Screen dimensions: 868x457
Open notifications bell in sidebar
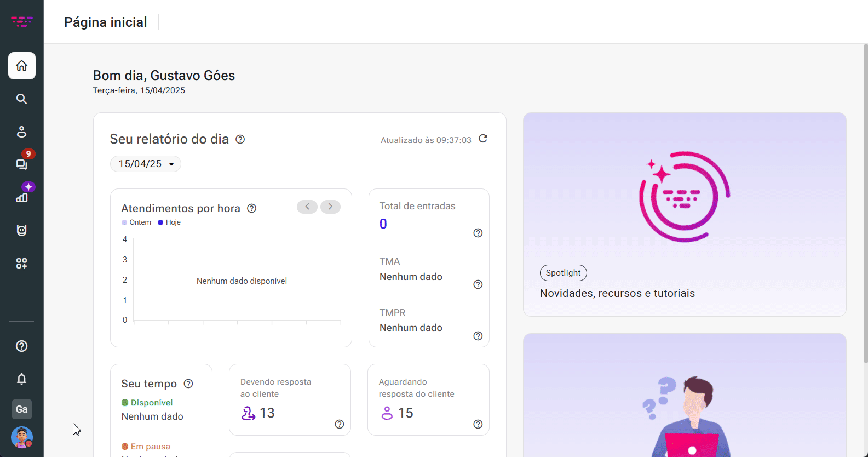pos(22,379)
